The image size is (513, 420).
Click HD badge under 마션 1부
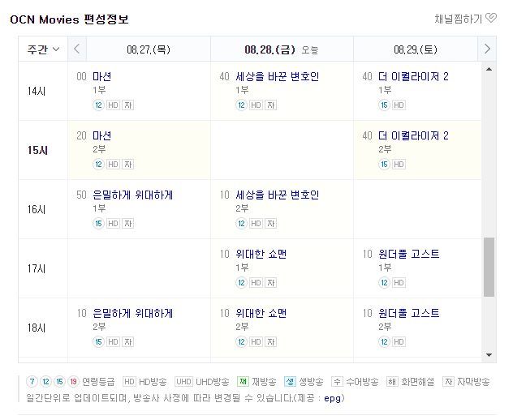[x=113, y=105]
